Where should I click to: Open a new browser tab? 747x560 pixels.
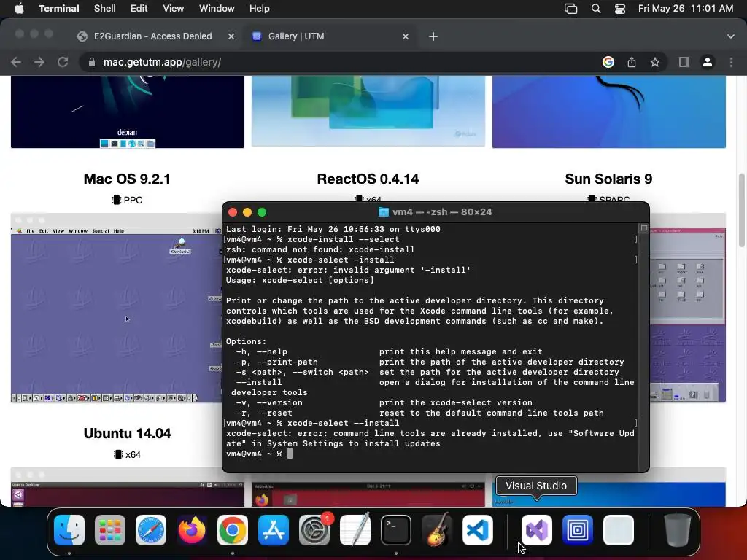pos(433,36)
